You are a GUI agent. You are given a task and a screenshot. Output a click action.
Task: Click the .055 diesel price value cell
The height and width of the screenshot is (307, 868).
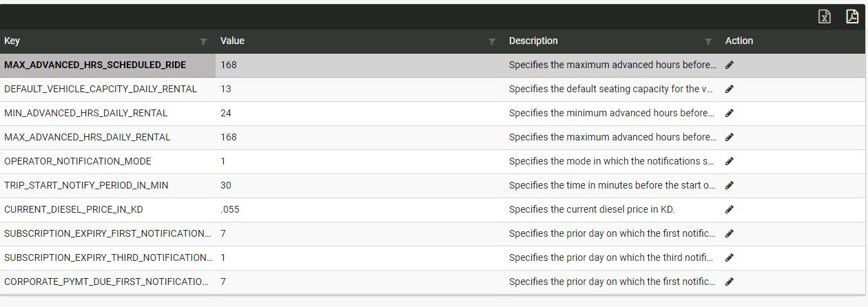(230, 209)
